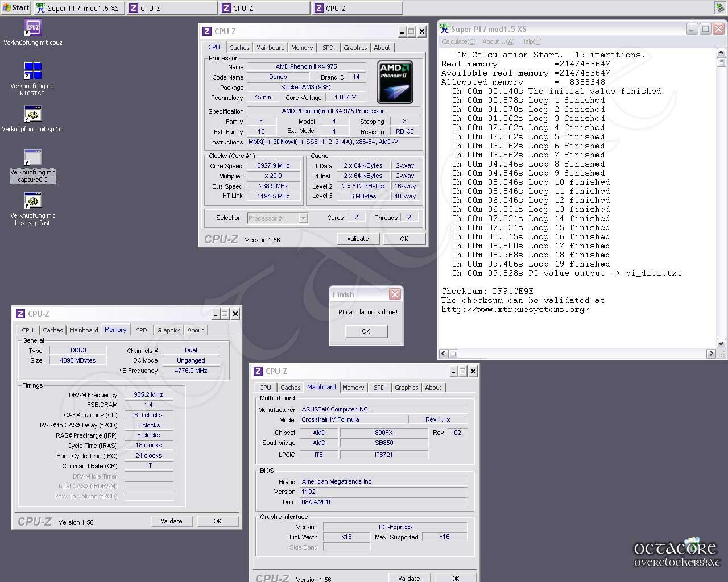Click the xtremesystems.org URL text
The image size is (728, 582).
[516, 310]
